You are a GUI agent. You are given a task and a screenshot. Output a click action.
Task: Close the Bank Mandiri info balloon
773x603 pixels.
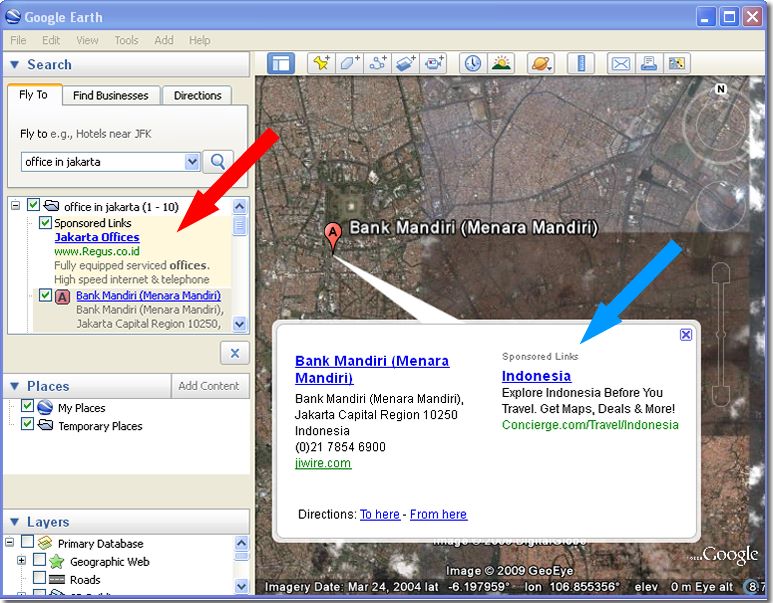pyautogui.click(x=686, y=335)
